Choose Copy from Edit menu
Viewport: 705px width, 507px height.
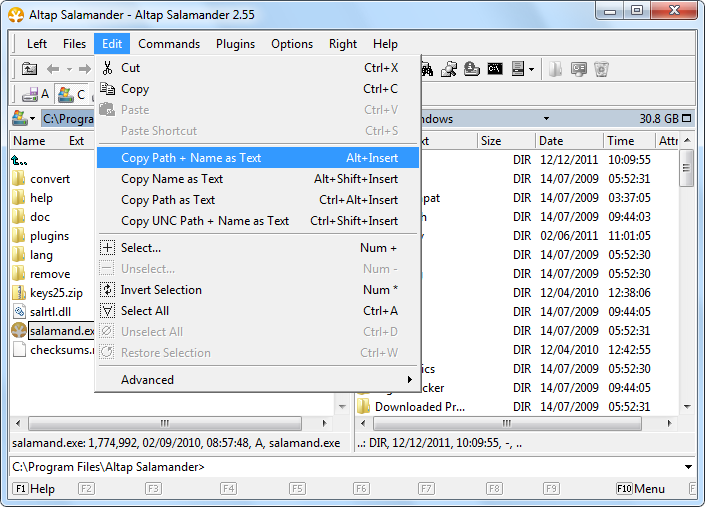pos(258,89)
